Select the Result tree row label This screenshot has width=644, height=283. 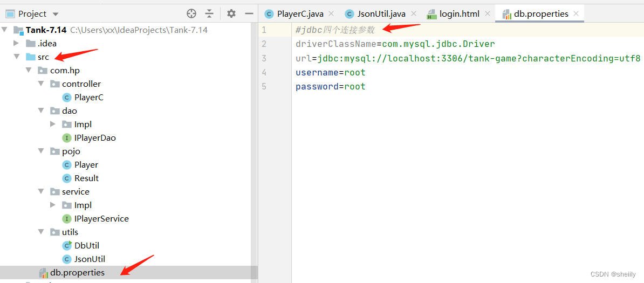click(87, 178)
